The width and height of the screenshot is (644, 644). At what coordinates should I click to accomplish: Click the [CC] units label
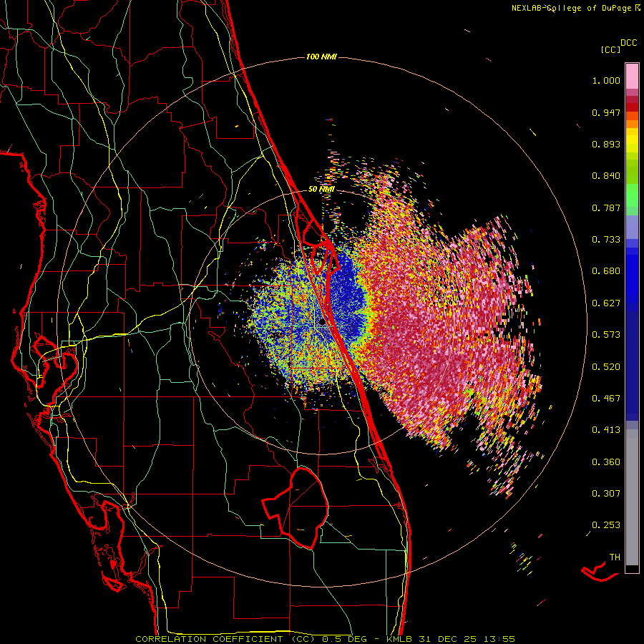click(610, 49)
